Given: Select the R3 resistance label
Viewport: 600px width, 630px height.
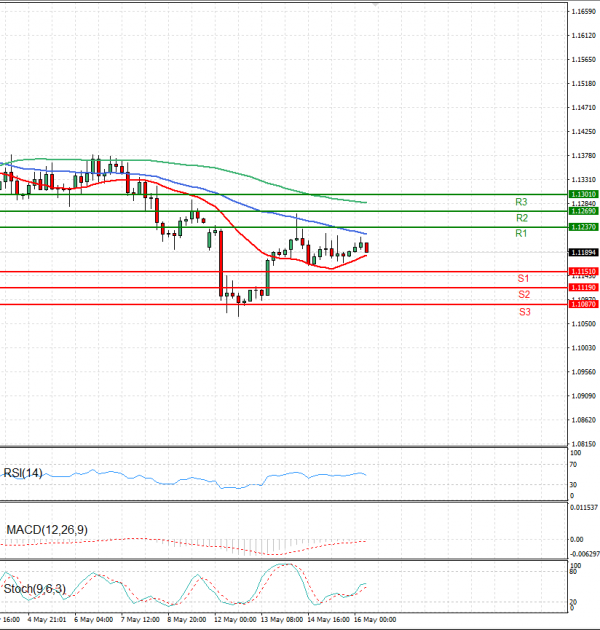Looking at the screenshot, I should click(521, 202).
